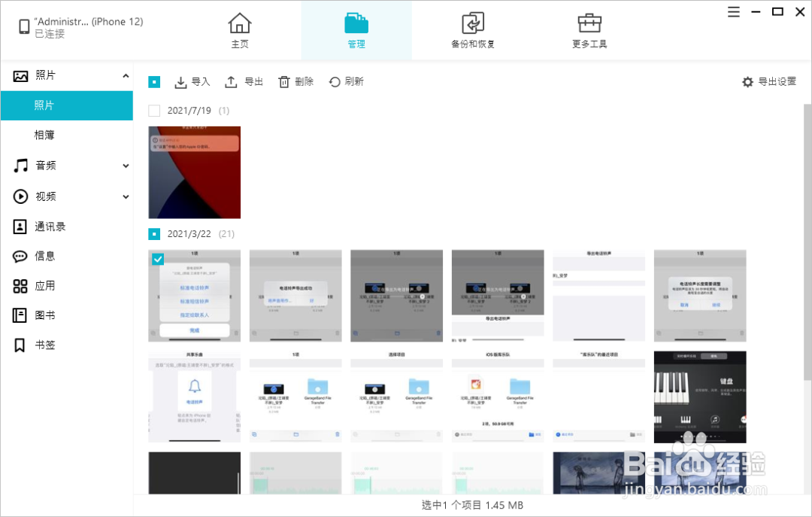Click the 书签 bookmark icon
This screenshot has width=812, height=517.
pyautogui.click(x=20, y=345)
